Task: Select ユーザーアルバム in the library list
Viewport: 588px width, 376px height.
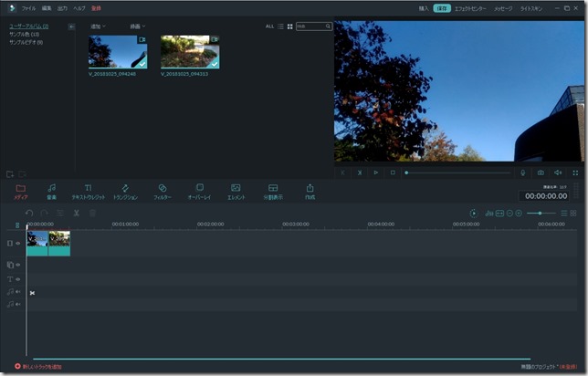Action: [x=29, y=26]
